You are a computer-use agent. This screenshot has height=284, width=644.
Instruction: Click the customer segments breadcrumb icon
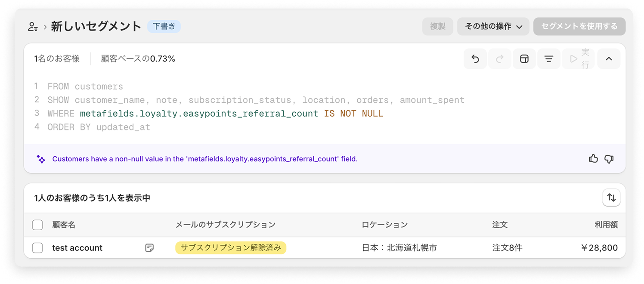[33, 27]
